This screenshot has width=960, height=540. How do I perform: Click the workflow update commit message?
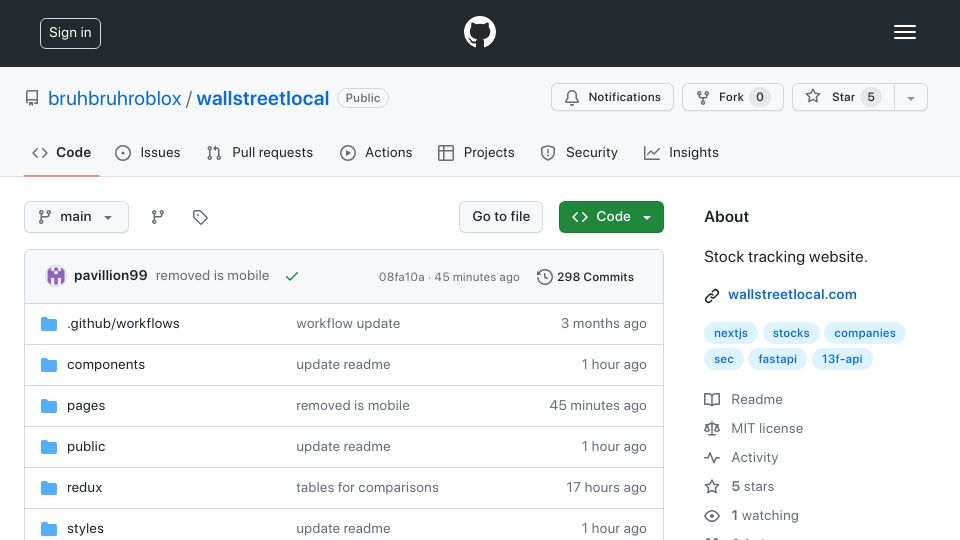click(x=348, y=323)
